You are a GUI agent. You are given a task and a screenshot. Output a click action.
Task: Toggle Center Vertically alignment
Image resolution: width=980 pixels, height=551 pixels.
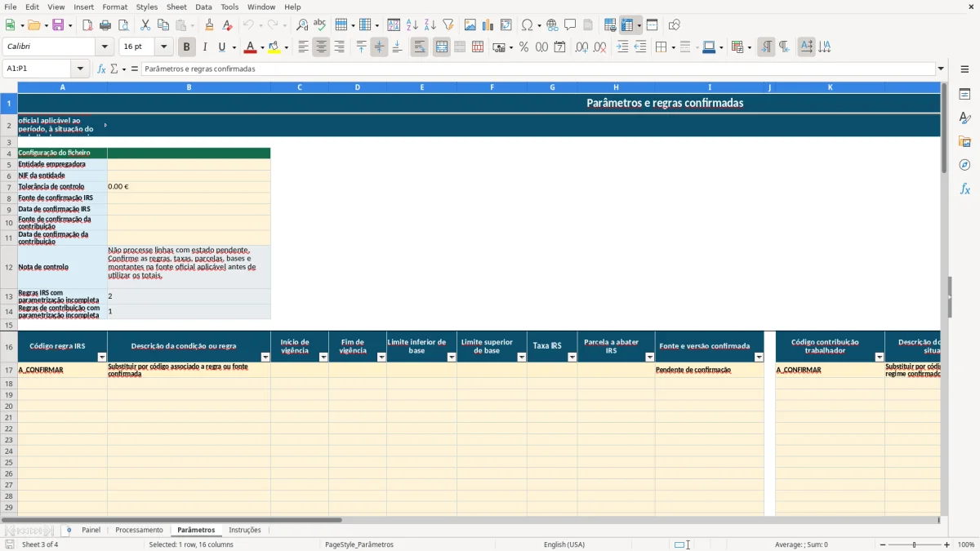point(379,47)
